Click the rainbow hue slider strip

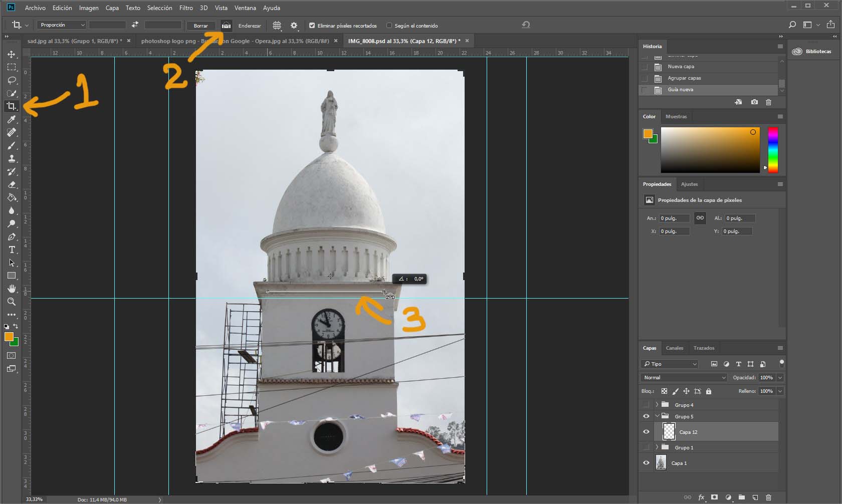tap(773, 150)
